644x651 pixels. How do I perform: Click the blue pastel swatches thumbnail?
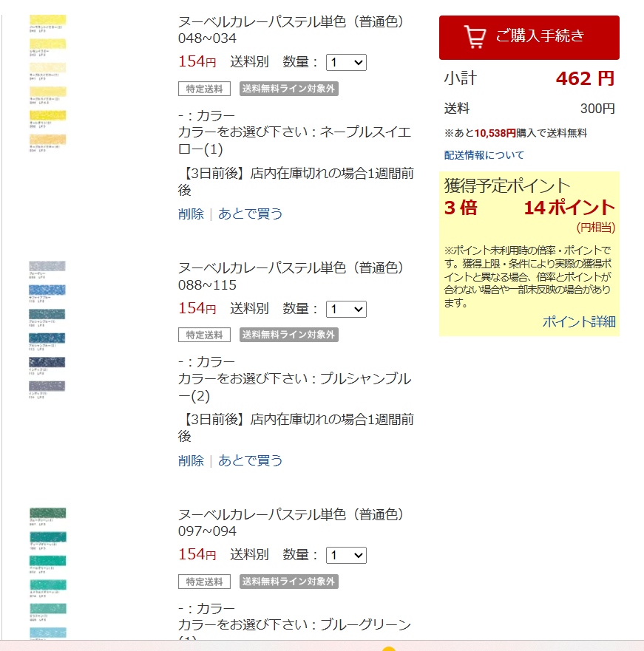(47, 330)
